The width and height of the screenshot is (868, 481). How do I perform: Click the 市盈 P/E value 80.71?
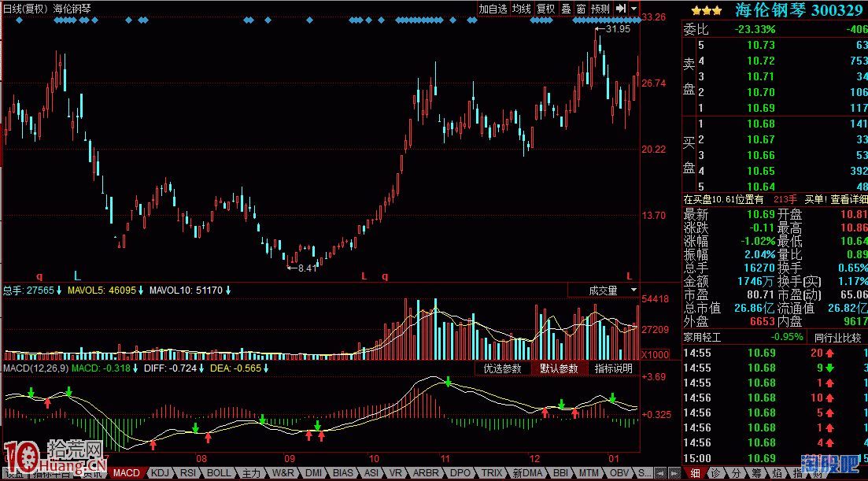761,294
